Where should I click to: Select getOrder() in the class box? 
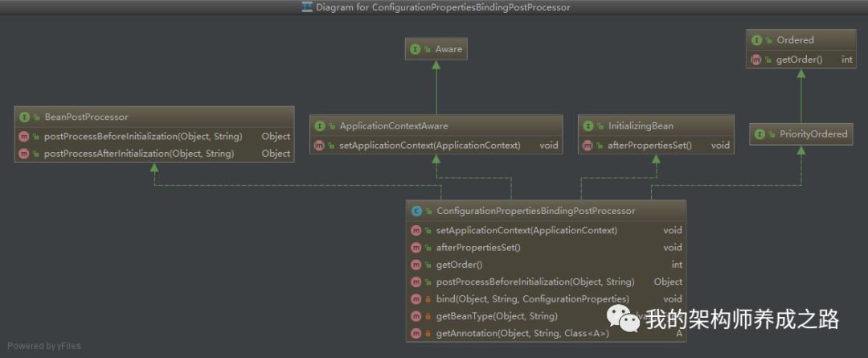460,265
